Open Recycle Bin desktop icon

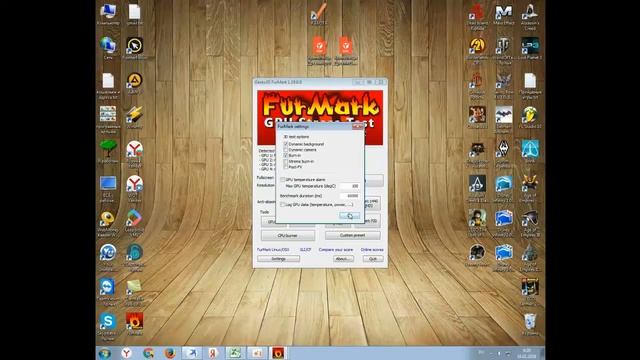[x=530, y=324]
